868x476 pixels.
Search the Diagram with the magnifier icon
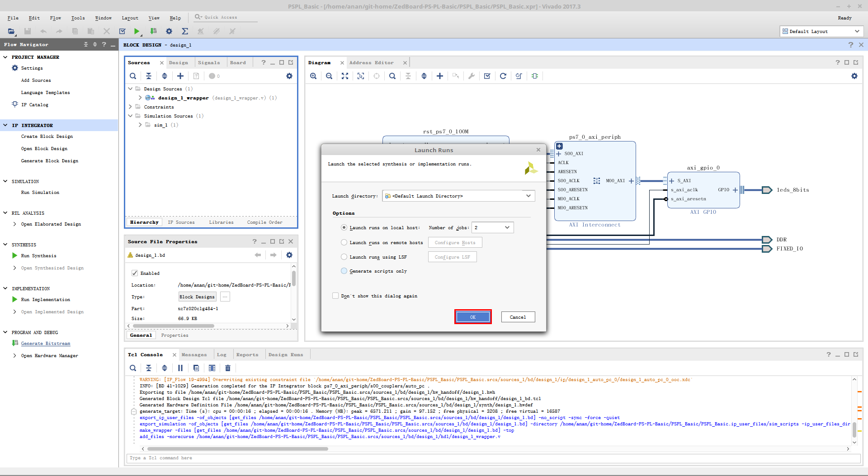click(x=392, y=76)
